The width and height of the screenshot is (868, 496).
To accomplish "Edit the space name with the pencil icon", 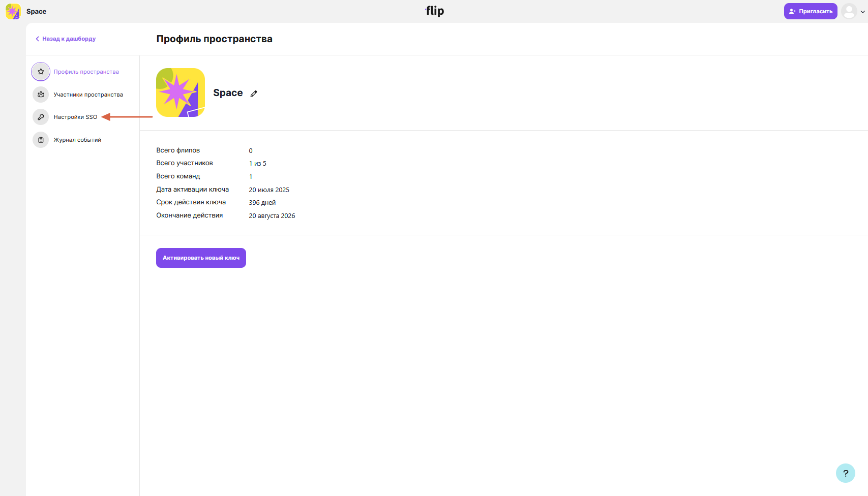I will click(x=254, y=94).
